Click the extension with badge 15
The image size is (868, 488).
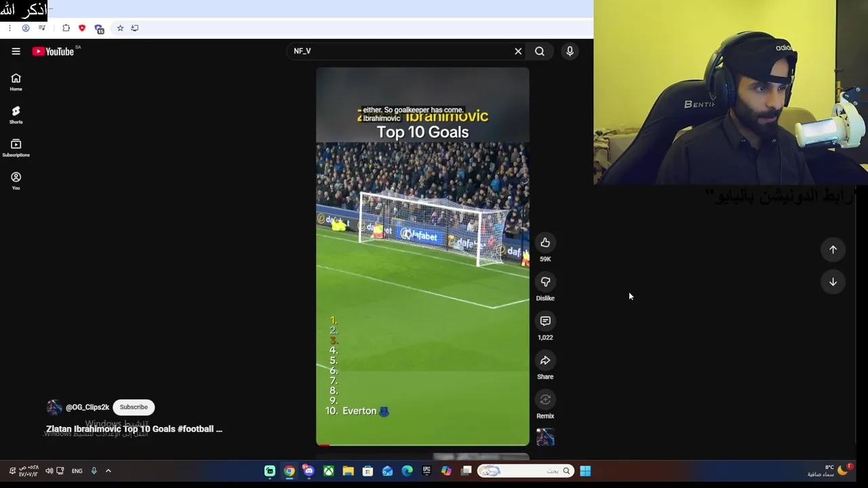click(99, 28)
